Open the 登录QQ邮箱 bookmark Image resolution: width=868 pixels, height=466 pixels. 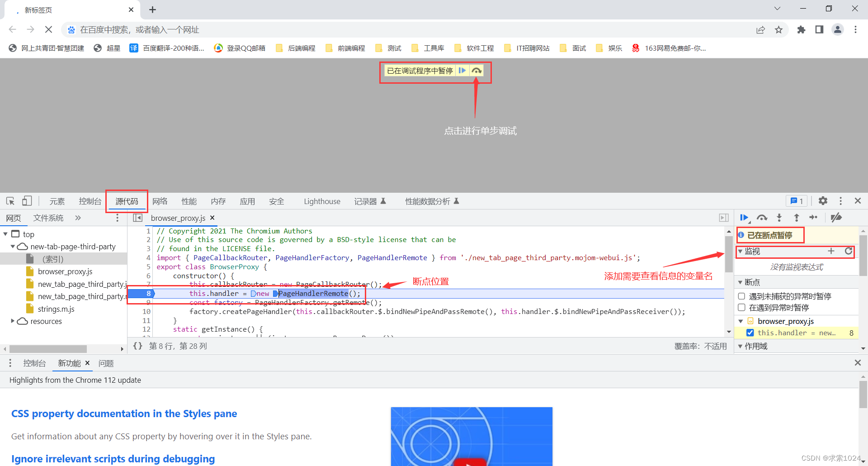(x=240, y=48)
